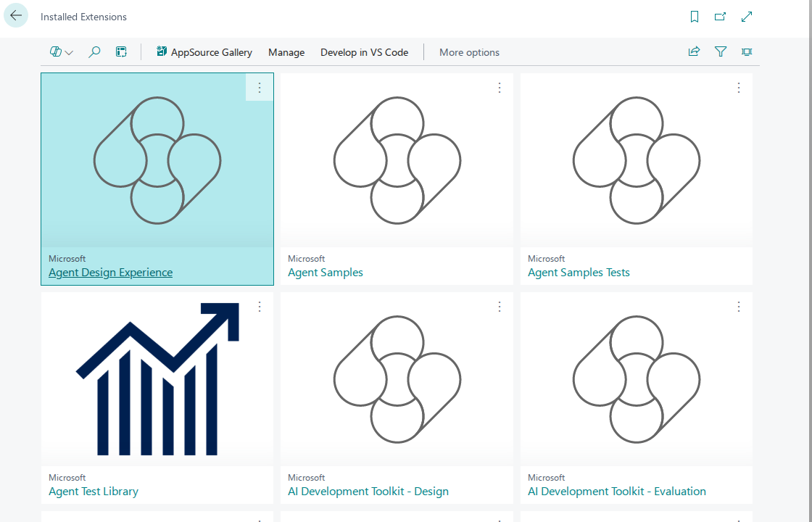Share the page with the share icon
This screenshot has height=522, width=812.
(x=694, y=51)
